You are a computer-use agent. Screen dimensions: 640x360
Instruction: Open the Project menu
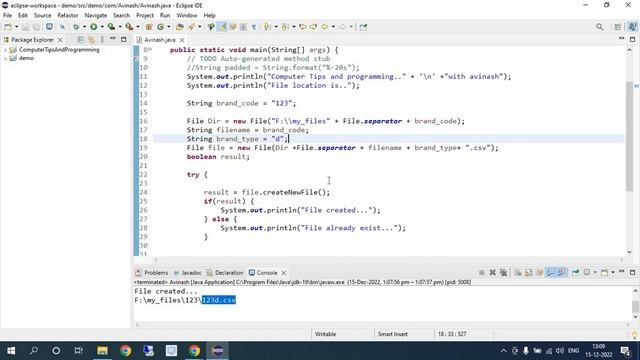144,16
